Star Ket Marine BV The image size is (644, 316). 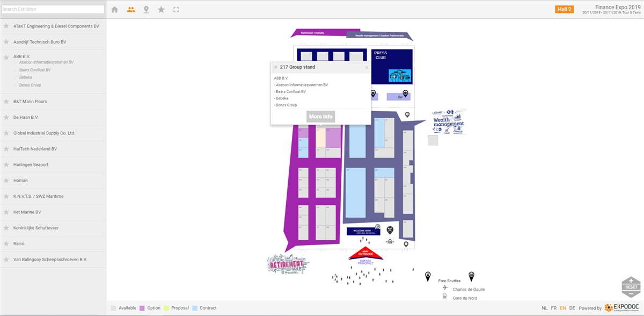[x=6, y=212]
